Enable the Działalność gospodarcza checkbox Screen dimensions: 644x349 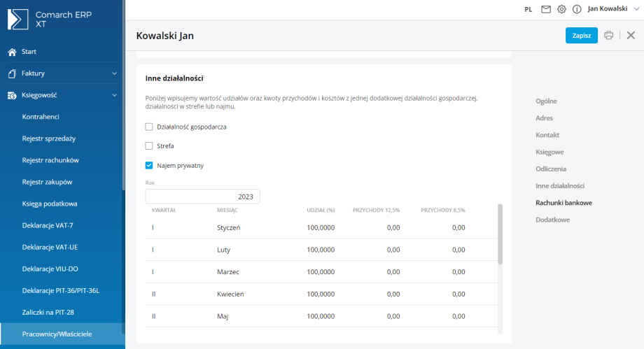click(149, 127)
